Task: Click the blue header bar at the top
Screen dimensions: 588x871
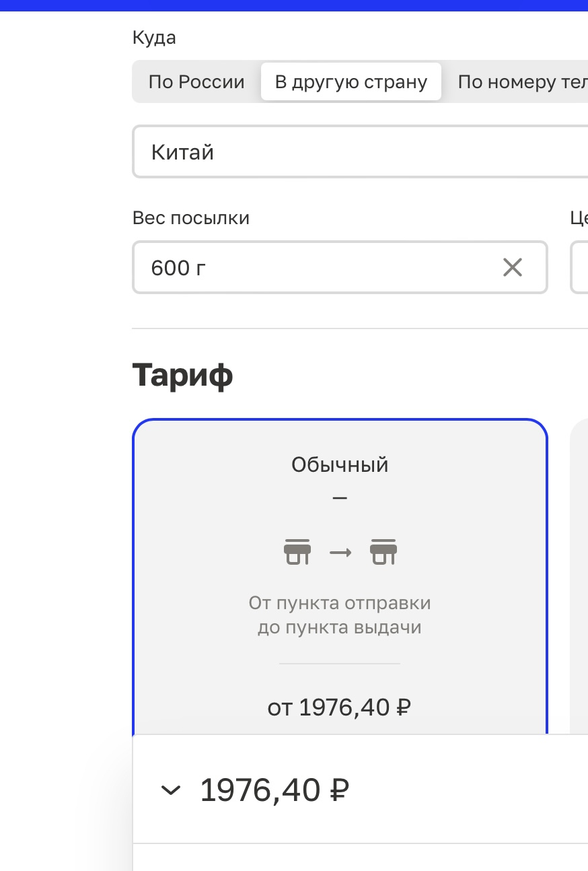Action: [x=294, y=5]
